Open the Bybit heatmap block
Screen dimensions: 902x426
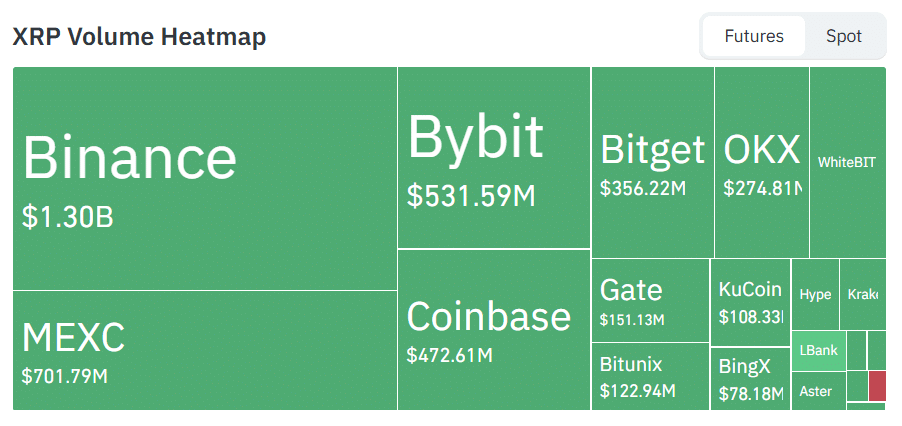point(493,158)
